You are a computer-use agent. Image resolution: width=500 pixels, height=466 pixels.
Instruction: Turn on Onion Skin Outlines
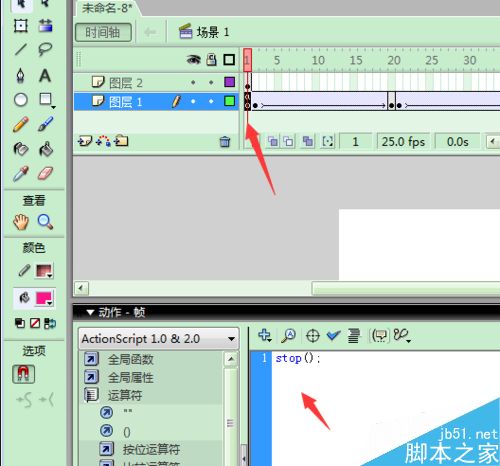[289, 142]
